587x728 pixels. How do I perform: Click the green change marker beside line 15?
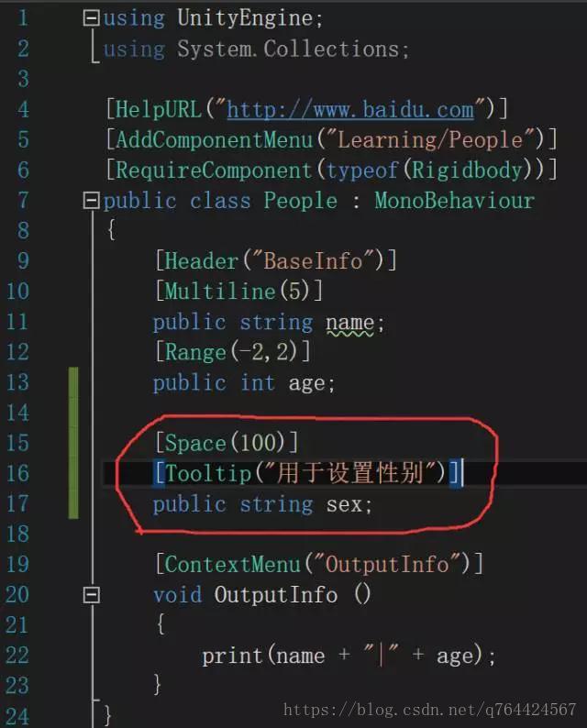tap(73, 443)
